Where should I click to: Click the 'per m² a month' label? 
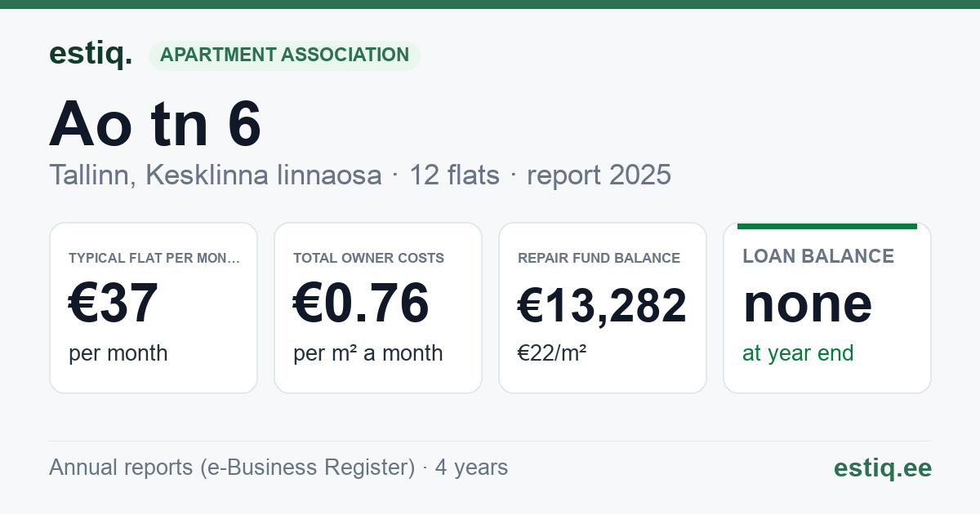point(368,353)
